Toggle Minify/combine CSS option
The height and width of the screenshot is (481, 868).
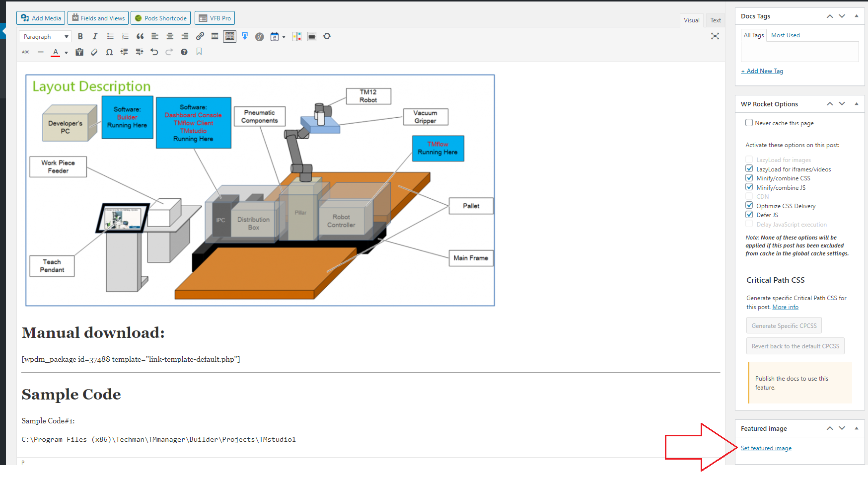(749, 177)
